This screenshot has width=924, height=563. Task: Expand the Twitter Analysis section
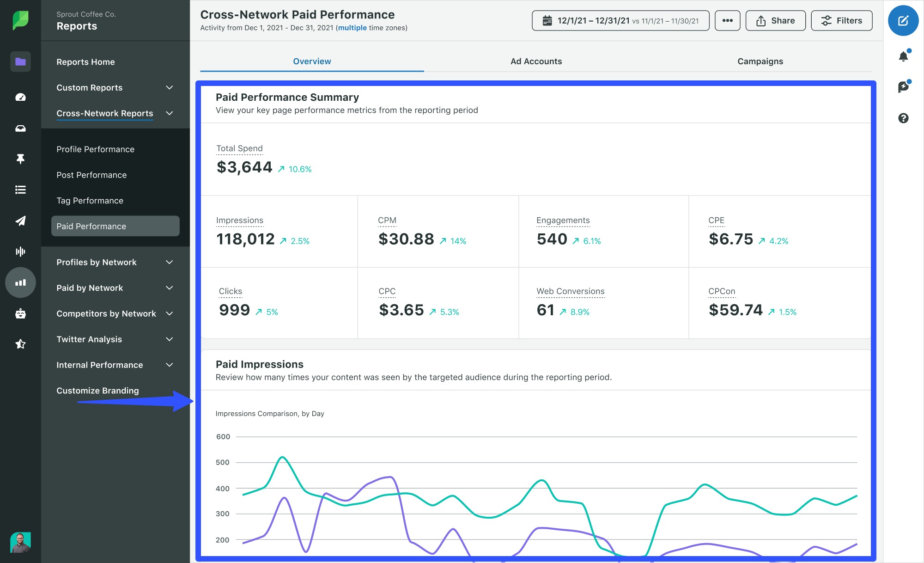(169, 339)
